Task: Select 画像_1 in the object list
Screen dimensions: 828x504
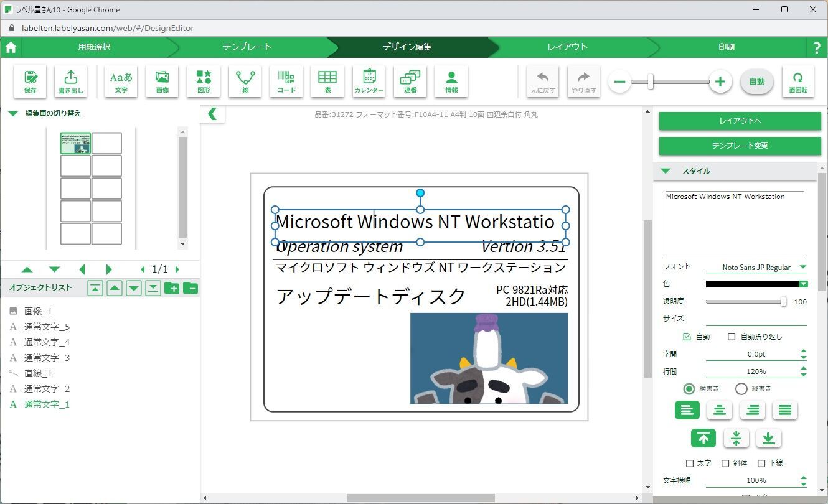Action: pos(38,311)
